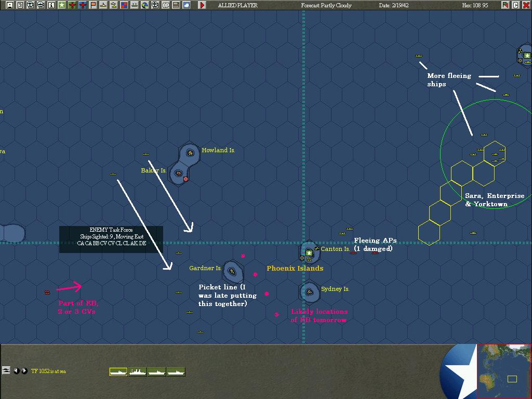This screenshot has height=399, width=532.
Task: Click the 'Howland Is.' label
Action: click(x=218, y=150)
